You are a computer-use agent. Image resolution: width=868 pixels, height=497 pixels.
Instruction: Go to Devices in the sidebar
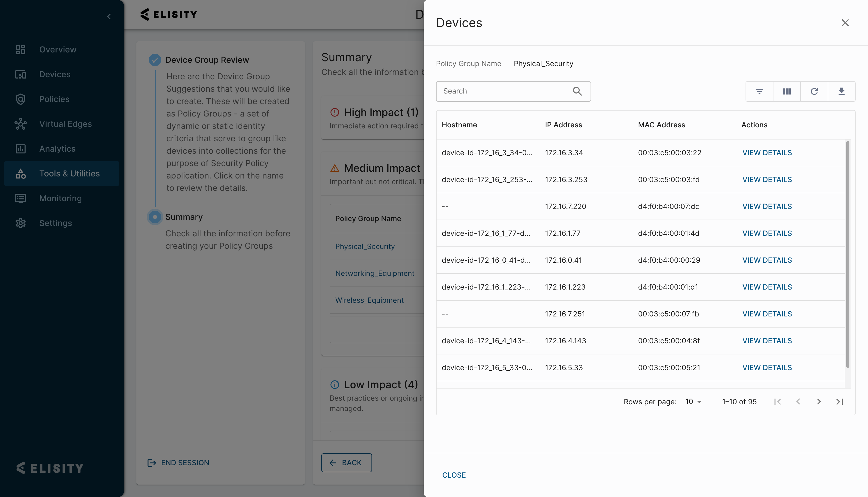[61, 74]
